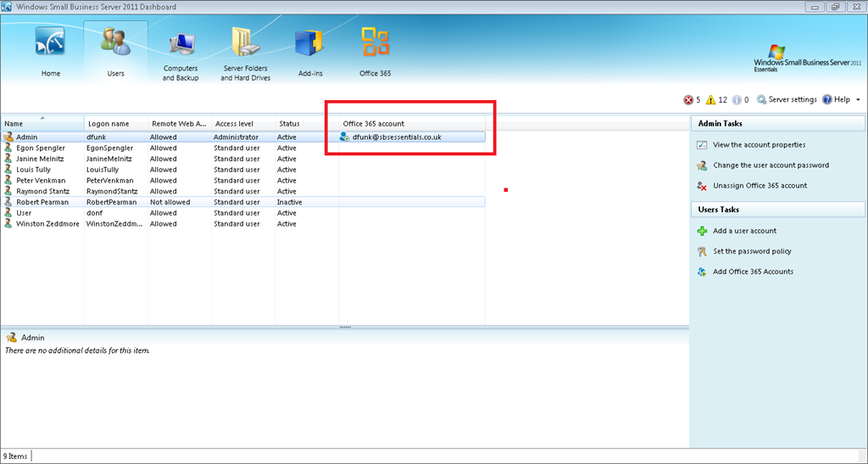Click View the account properties
This screenshot has height=464, width=868.
759,145
